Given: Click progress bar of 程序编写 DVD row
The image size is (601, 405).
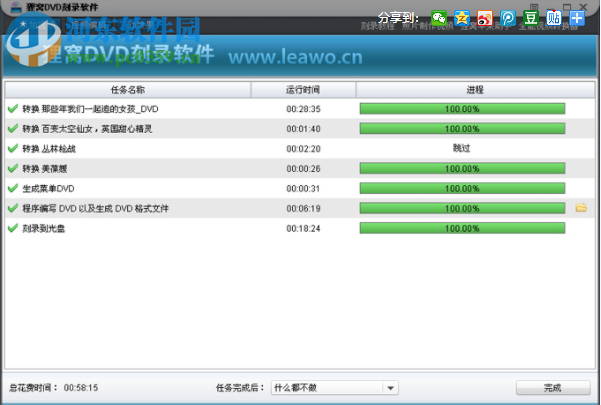Looking at the screenshot, I should tap(462, 208).
